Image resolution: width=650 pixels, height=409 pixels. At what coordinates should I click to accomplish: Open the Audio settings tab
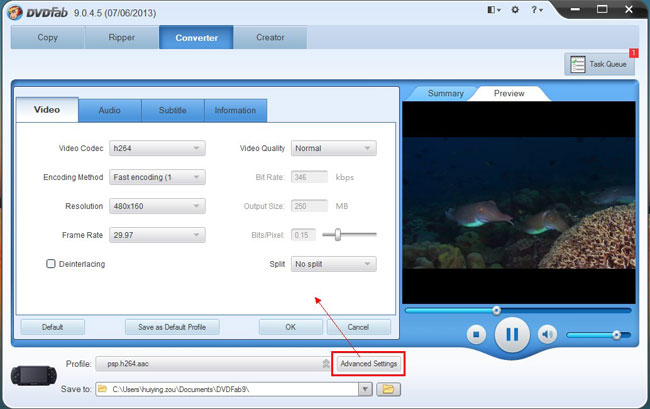(x=110, y=110)
